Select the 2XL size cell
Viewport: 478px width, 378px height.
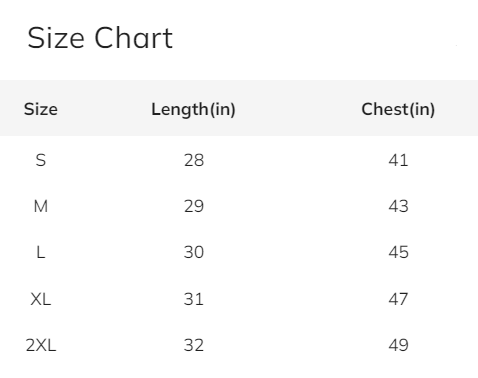coord(41,345)
